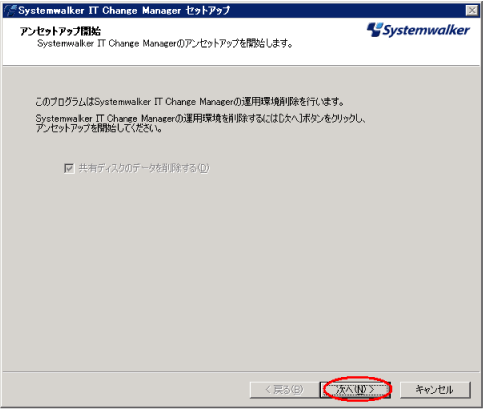The image size is (483, 409).
Task: Toggle 共有ディスクのデータを削除する checkbox
Action: click(x=69, y=168)
